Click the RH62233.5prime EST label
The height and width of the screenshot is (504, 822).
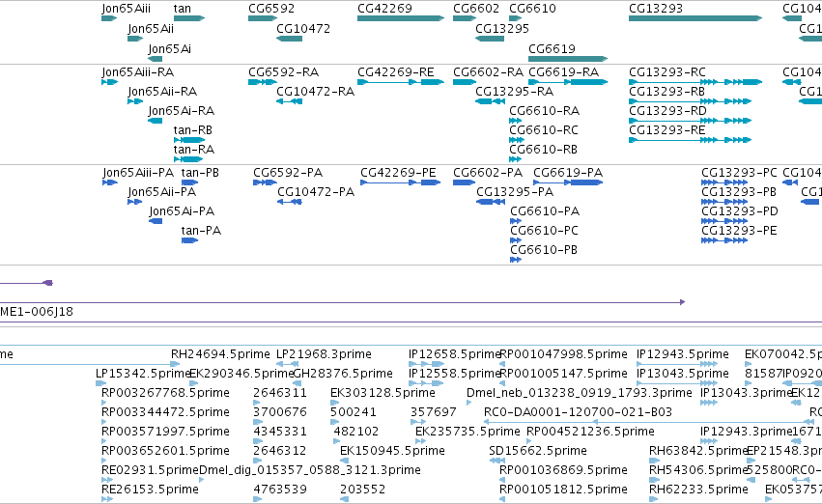point(698,490)
